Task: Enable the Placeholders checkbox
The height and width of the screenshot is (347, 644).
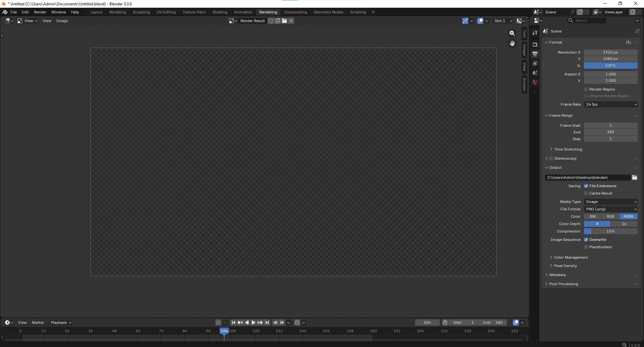Action: 586,247
